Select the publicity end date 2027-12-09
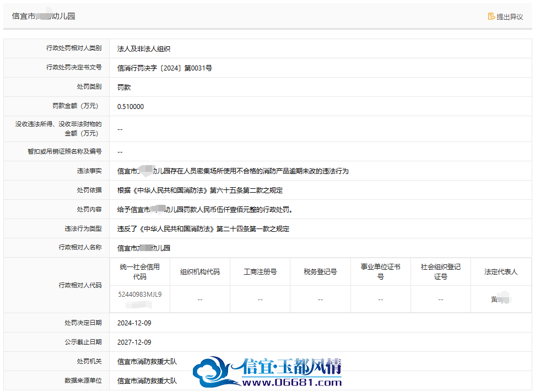Viewport: 535px width, 392px height. point(134,342)
